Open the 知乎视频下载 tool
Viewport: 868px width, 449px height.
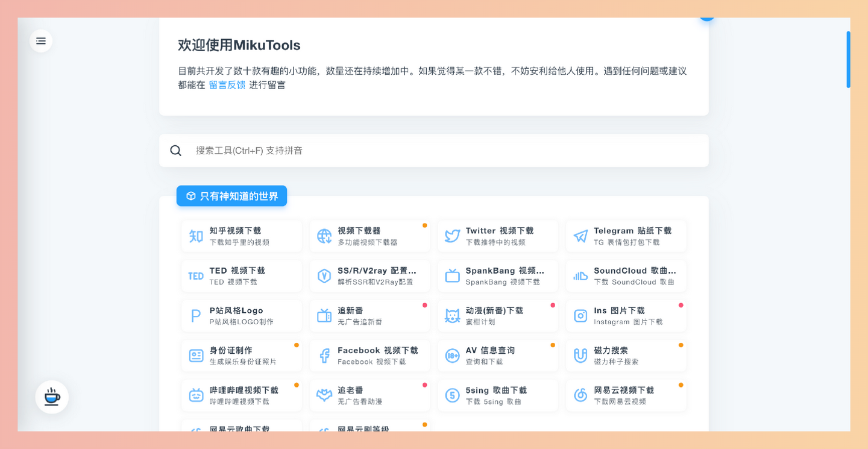tap(242, 236)
